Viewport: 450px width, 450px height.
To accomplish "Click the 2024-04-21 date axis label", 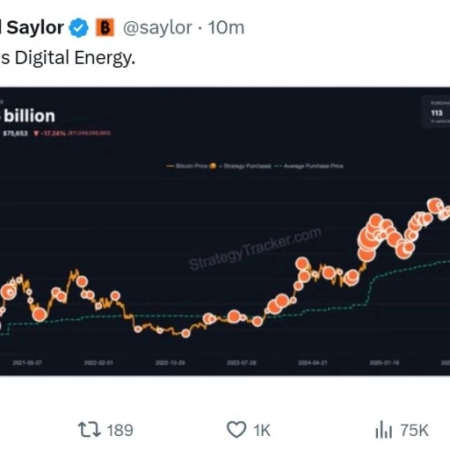I will click(313, 363).
